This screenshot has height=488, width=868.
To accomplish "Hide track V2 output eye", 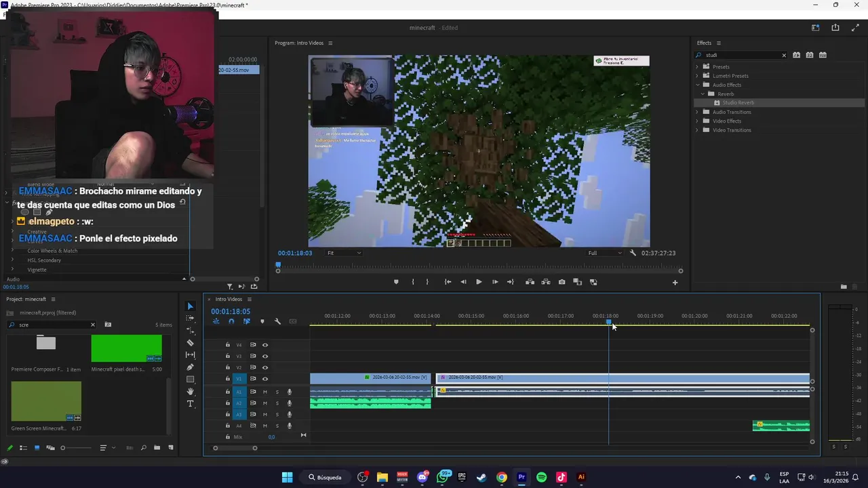I will [x=265, y=367].
